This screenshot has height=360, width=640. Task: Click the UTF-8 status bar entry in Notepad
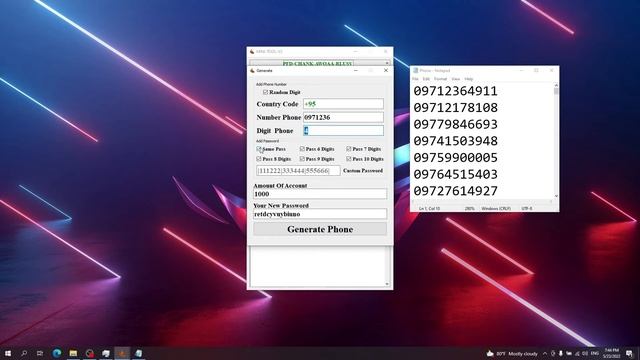click(527, 209)
